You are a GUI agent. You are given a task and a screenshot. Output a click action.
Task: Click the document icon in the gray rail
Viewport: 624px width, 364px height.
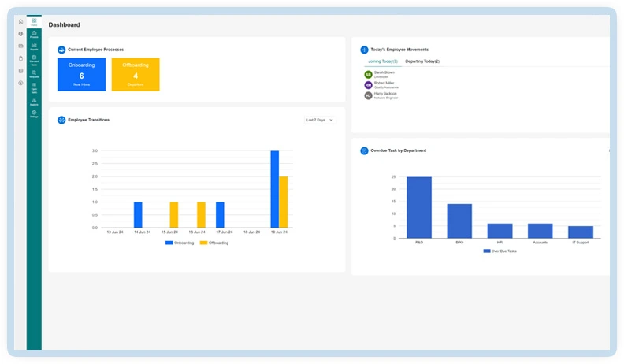(20, 58)
